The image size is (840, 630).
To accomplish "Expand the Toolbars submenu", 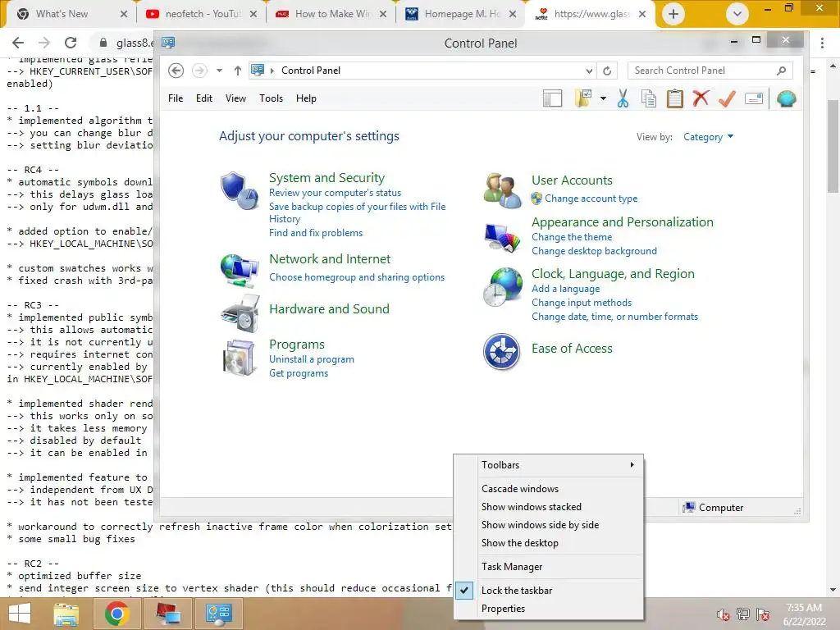I will tap(549, 465).
